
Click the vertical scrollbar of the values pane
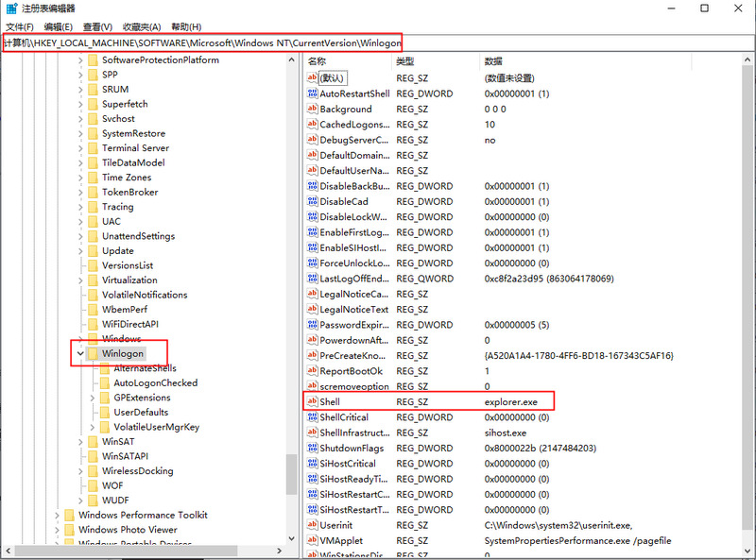(749, 283)
